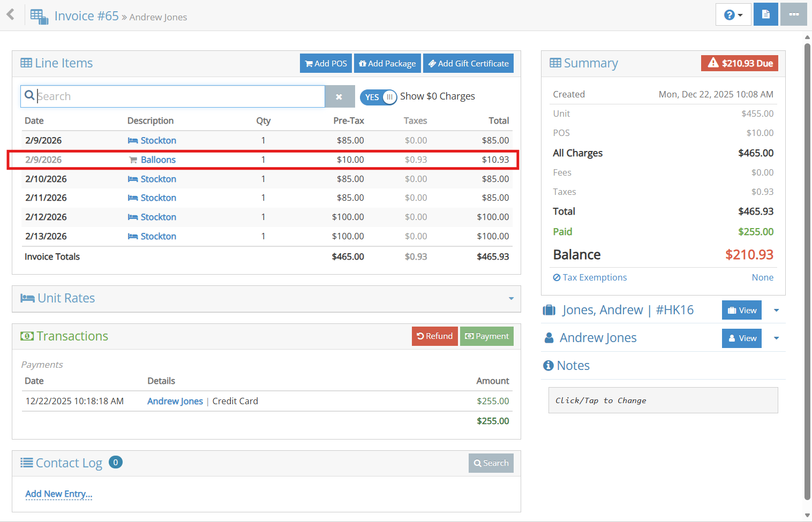Image resolution: width=812 pixels, height=522 pixels.
Task: Click Add Gift Certificate button
Action: [x=468, y=63]
